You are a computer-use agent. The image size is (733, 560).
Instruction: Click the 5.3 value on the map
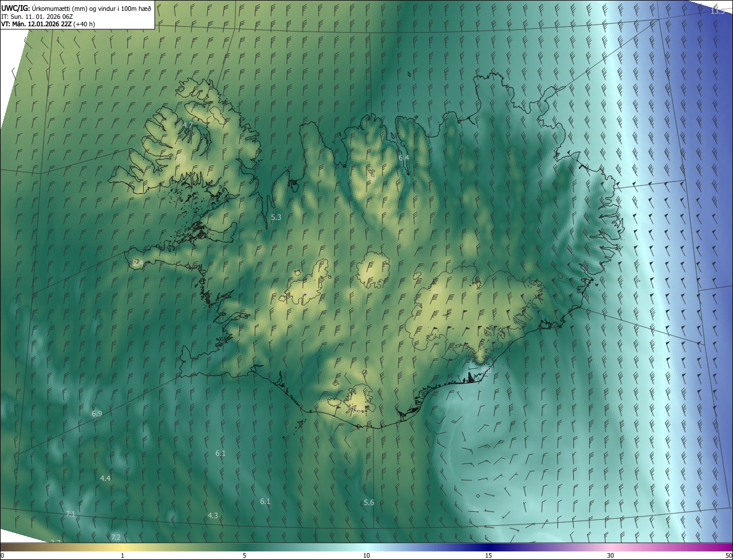[276, 217]
